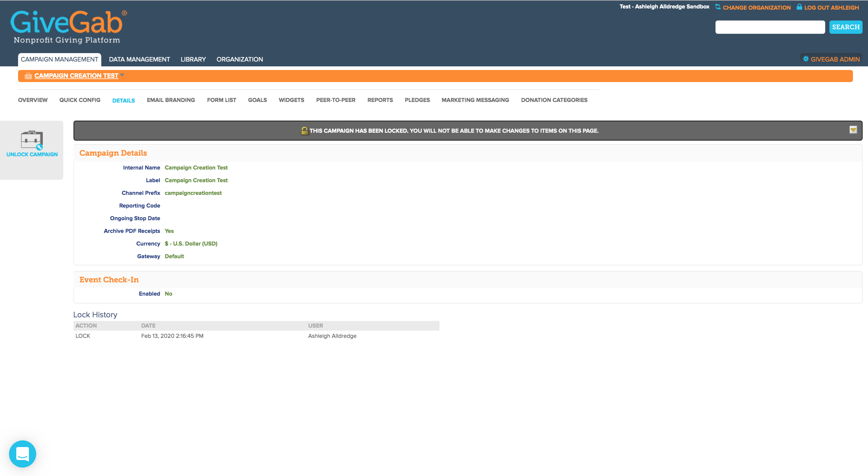Click the Campaign Creation Test header link

[x=76, y=76]
